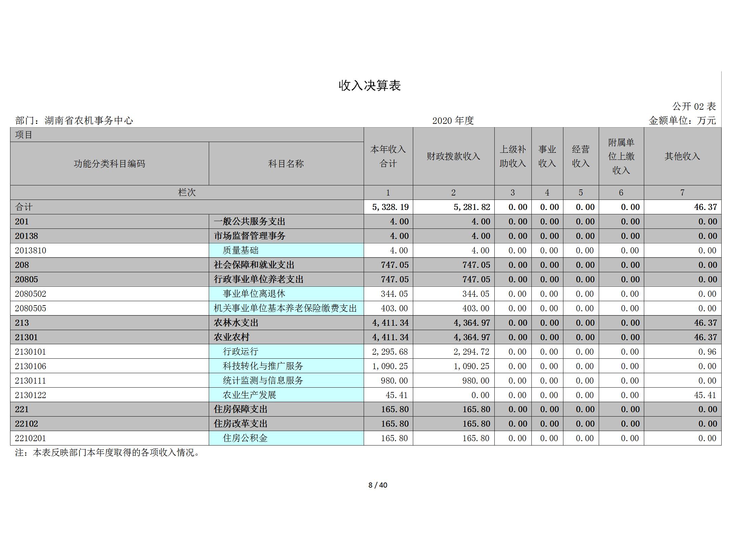Image resolution: width=756 pixels, height=534 pixels.
Task: Click the department line 部门：湖南省农机事务中心
Action: click(74, 120)
